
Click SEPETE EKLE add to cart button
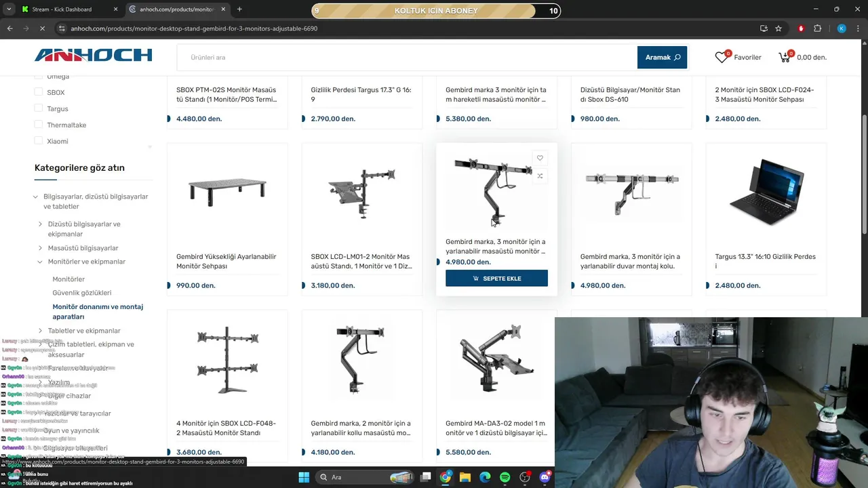click(496, 279)
